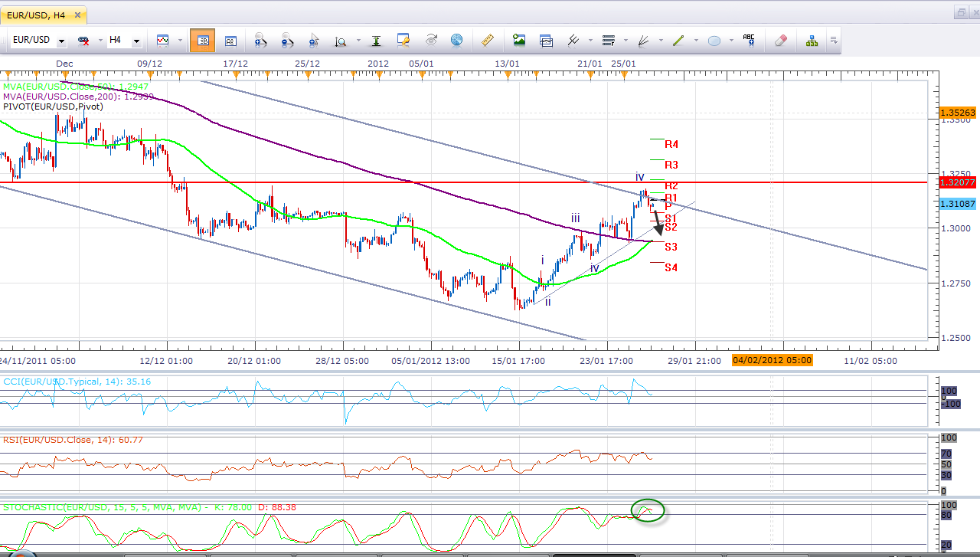Select the Andrews pitchfork tool
This screenshot has height=557, width=980.
click(572, 41)
